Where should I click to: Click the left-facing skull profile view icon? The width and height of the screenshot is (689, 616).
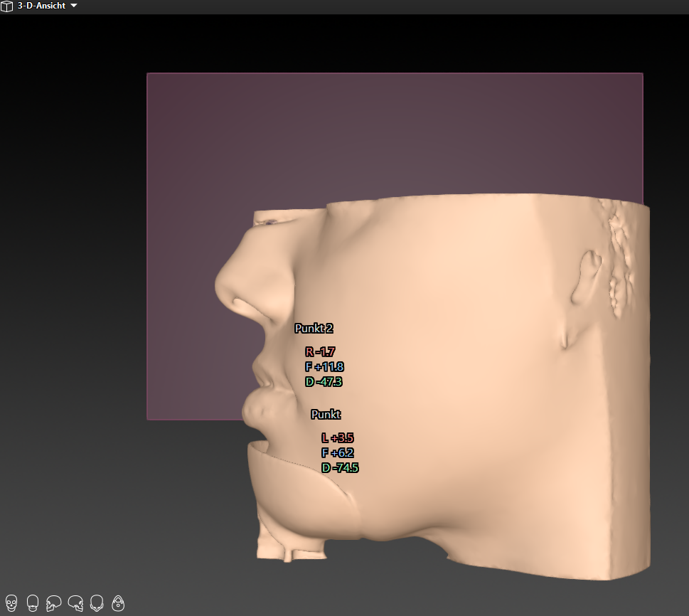click(54, 603)
